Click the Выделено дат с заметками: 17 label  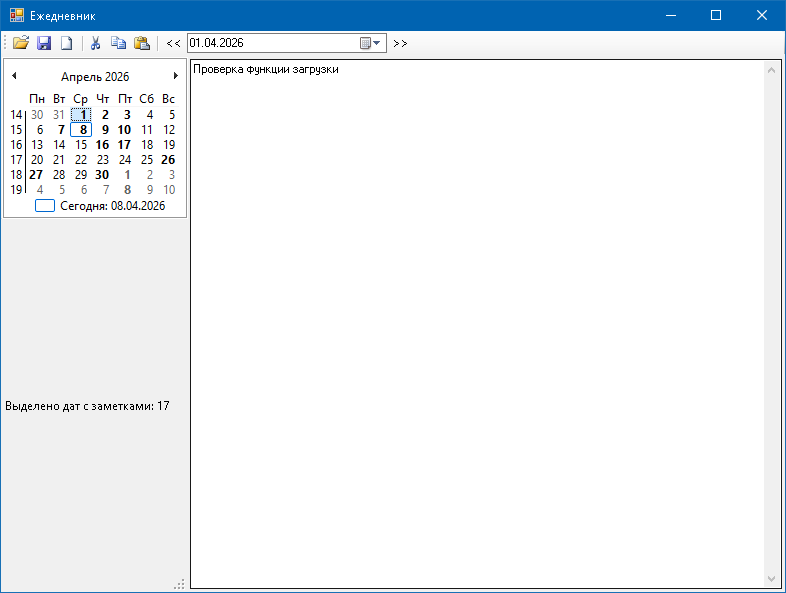[x=87, y=406]
